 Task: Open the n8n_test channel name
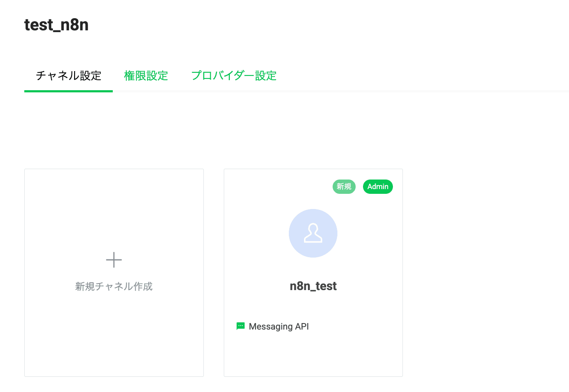(313, 286)
